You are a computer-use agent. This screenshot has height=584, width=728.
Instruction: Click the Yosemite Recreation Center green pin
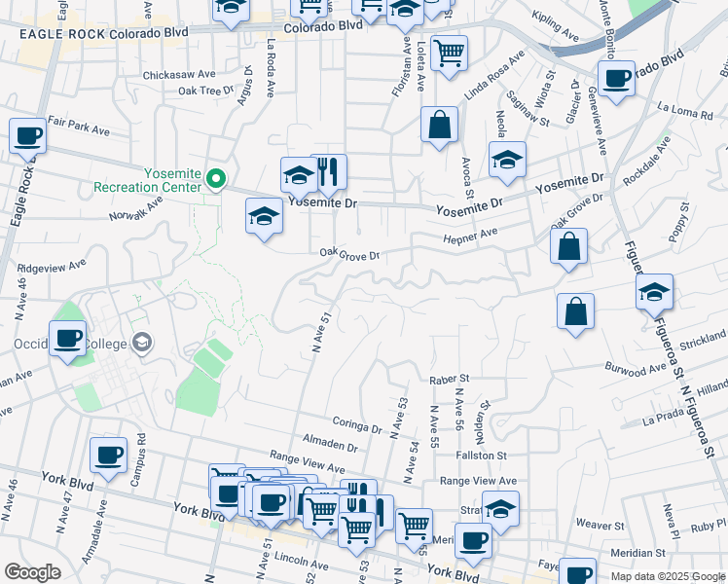coord(216,178)
